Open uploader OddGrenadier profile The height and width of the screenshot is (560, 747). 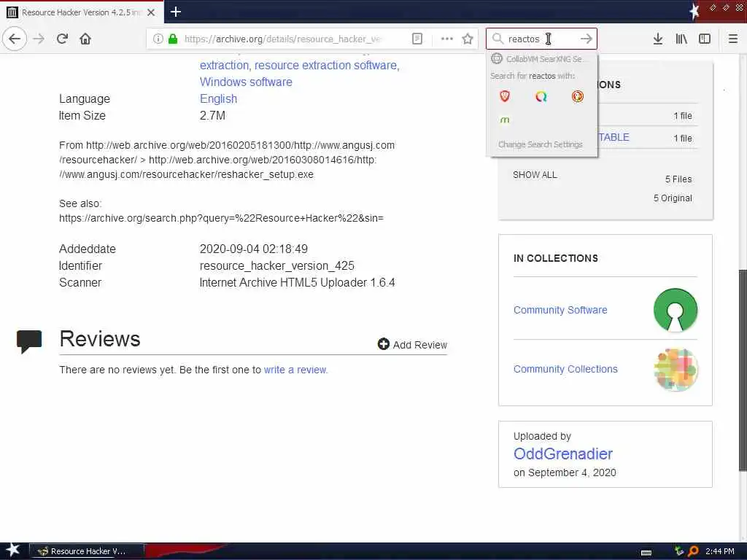coord(563,454)
